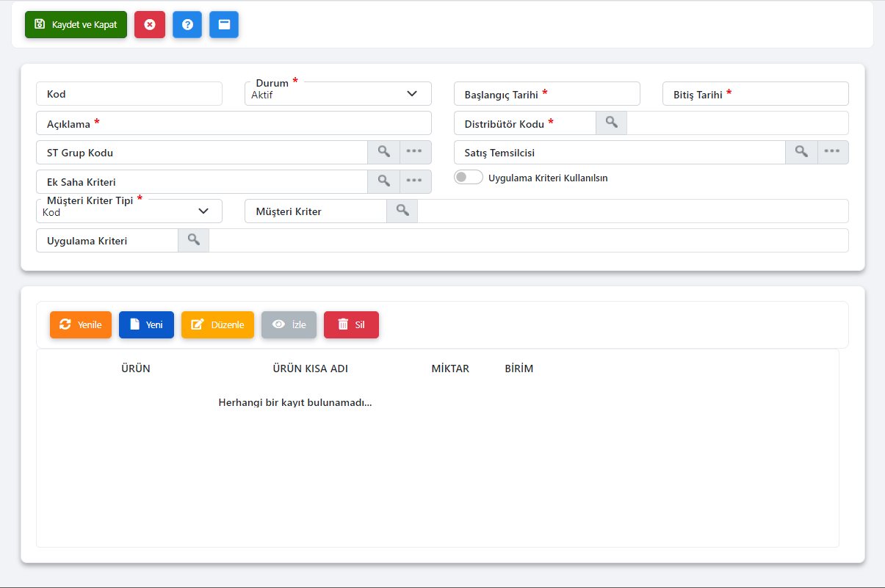Open help via question mark icon

(187, 24)
